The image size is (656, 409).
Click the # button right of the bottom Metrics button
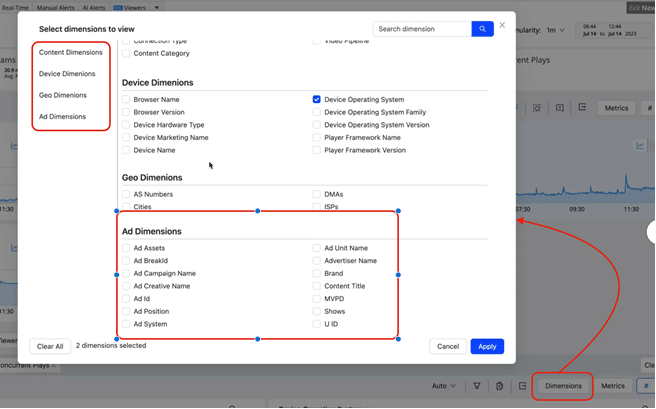(646, 386)
